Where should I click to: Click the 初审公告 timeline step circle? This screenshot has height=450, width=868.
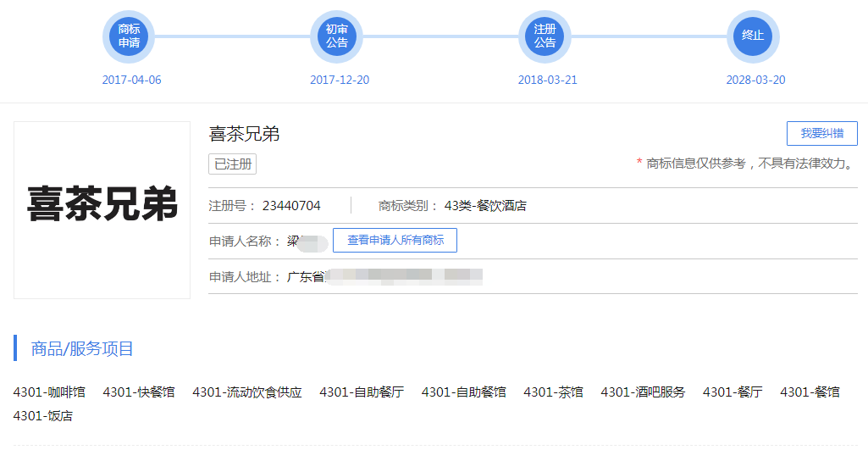coord(336,36)
